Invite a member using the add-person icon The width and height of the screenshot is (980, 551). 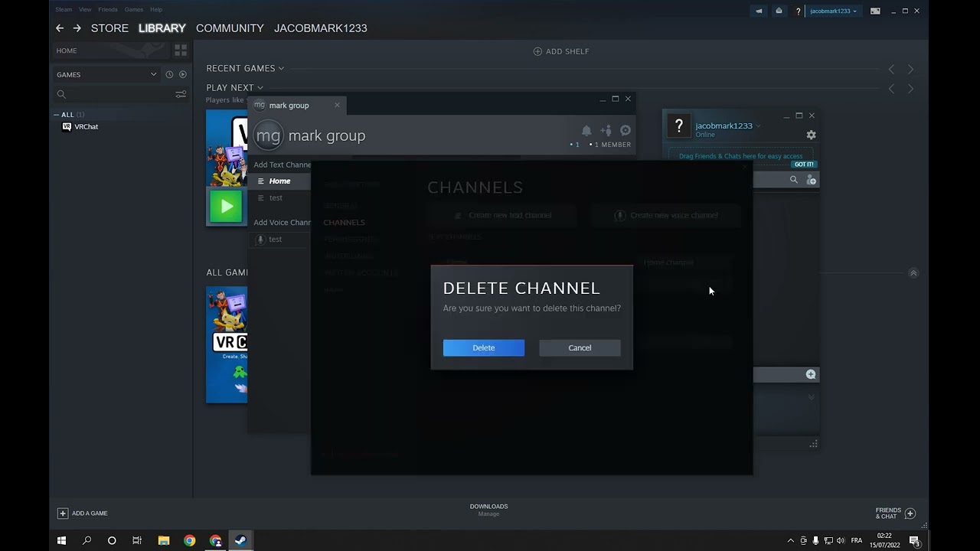click(606, 130)
